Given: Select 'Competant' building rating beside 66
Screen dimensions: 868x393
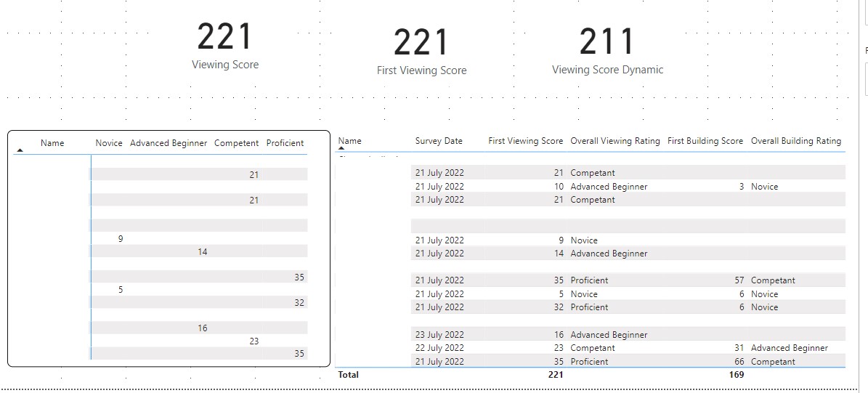Looking at the screenshot, I should [773, 362].
